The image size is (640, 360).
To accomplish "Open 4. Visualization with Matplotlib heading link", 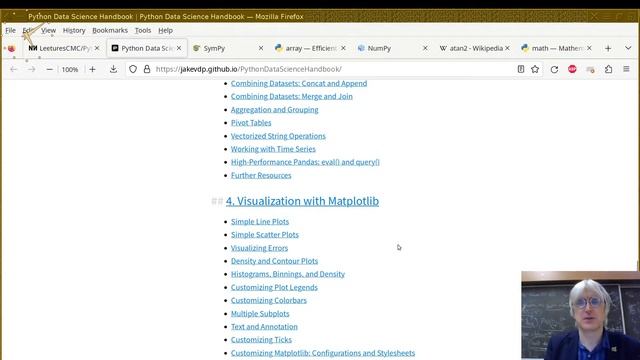I will coord(302,201).
